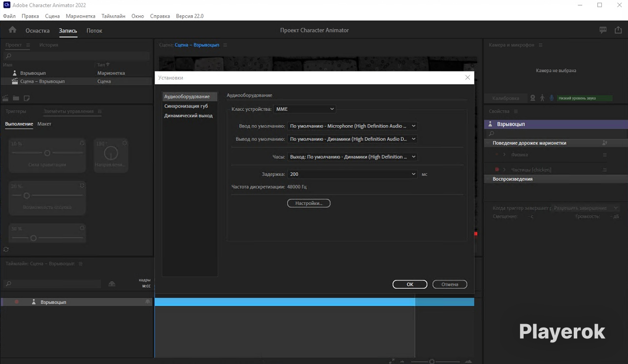Click the puppet icon on Взрывоцып timeline track
This screenshot has height=364, width=628.
pyautogui.click(x=33, y=302)
